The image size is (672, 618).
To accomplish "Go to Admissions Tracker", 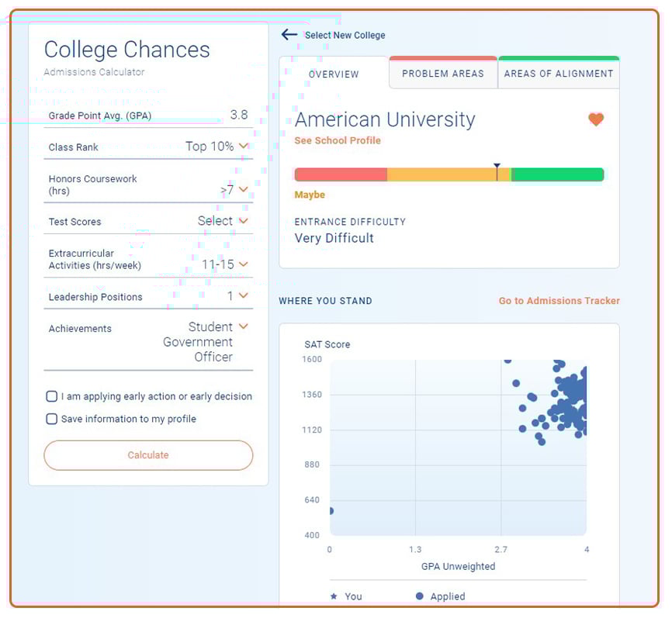I will coord(559,301).
